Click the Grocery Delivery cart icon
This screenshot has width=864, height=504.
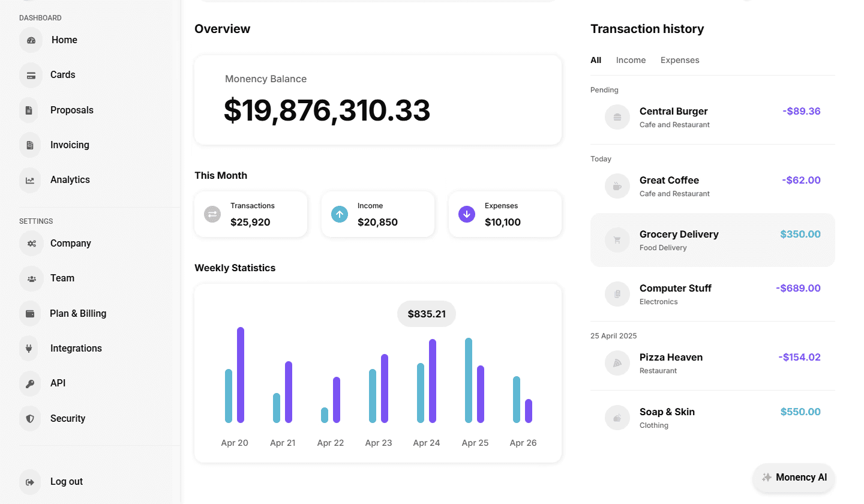pyautogui.click(x=617, y=241)
